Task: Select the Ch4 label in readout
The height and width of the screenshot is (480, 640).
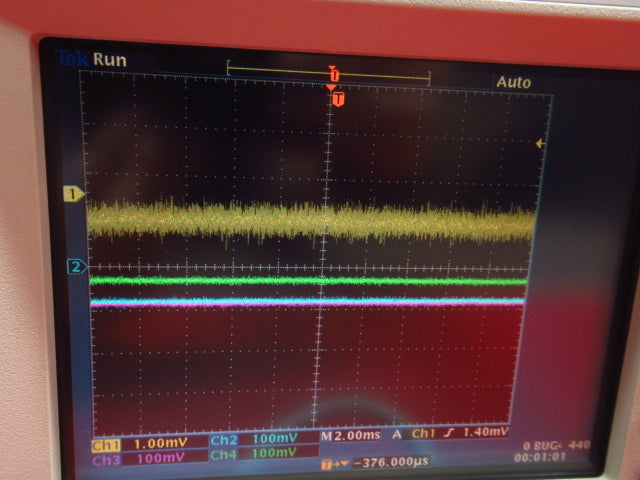Action: pos(224,454)
